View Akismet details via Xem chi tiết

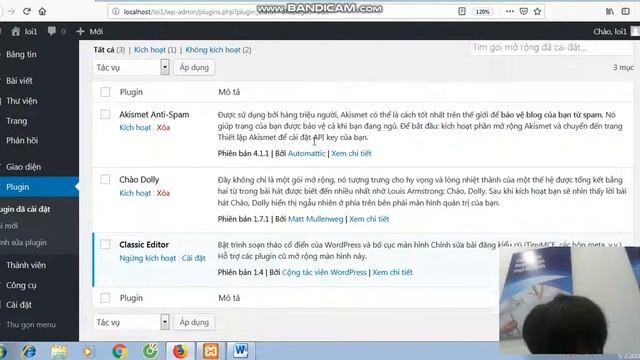[x=351, y=153]
